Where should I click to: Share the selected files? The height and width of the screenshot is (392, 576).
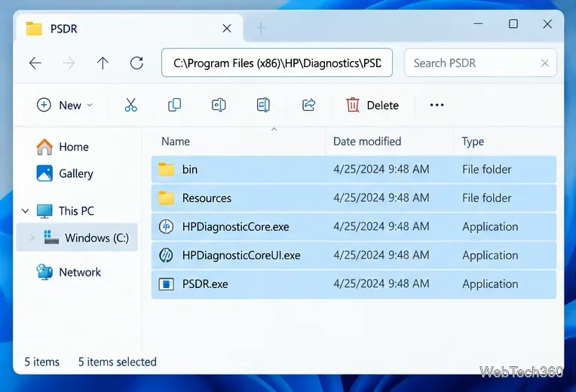pyautogui.click(x=308, y=105)
